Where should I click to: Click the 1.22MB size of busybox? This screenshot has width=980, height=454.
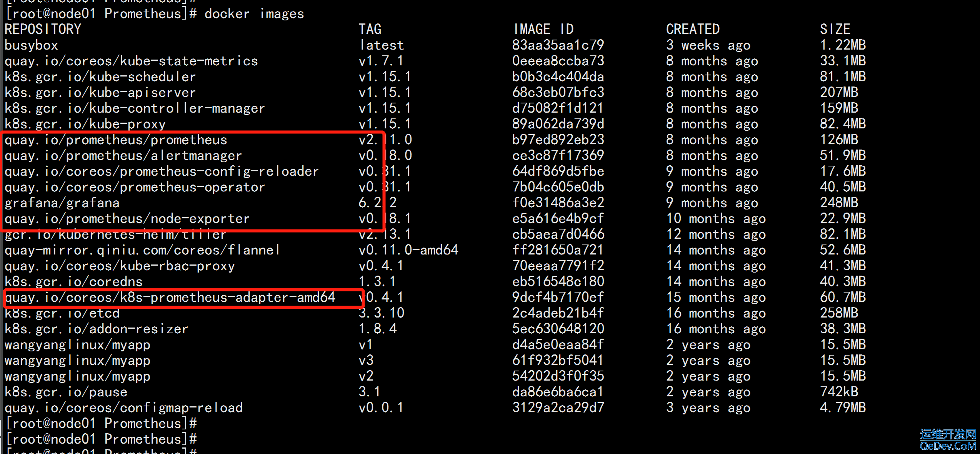pos(843,45)
